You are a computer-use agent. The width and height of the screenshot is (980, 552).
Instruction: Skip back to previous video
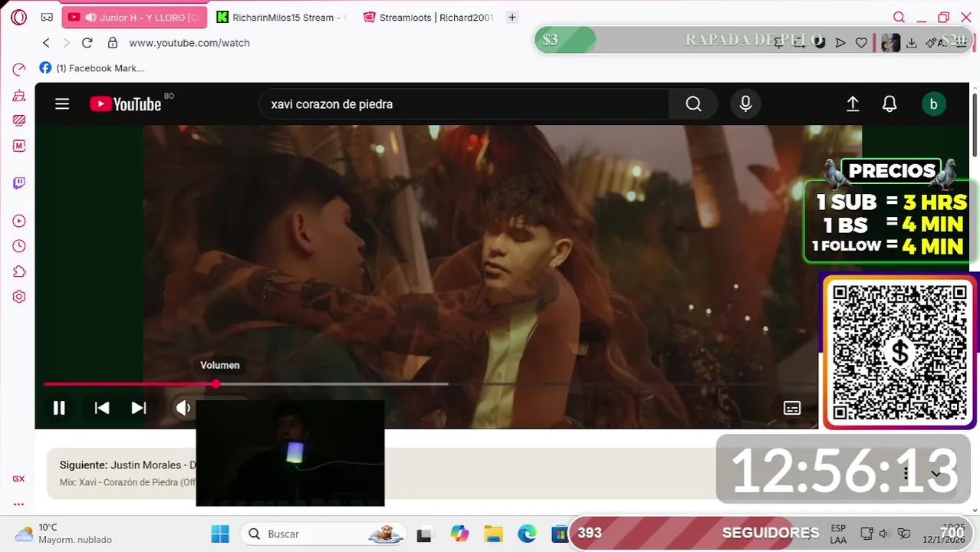(102, 408)
